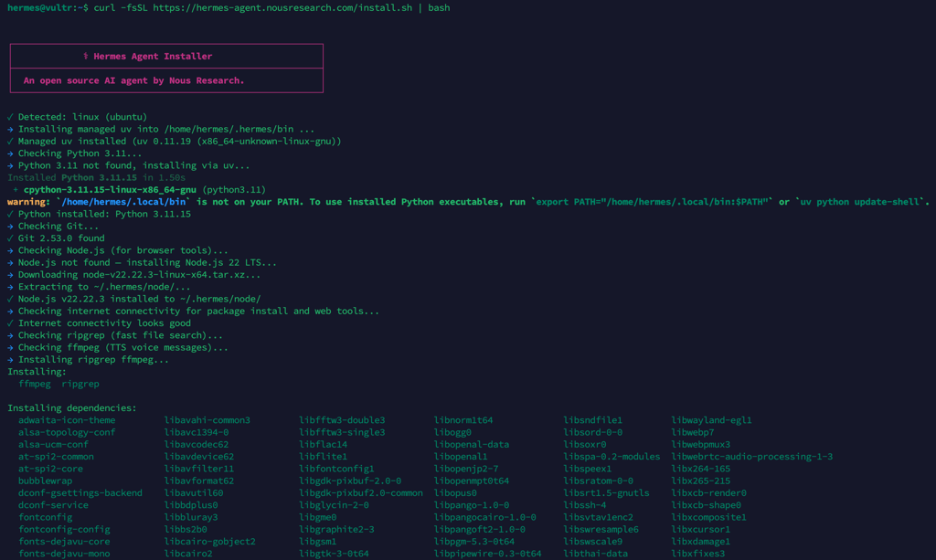Click the package name 'fonts-dejavu-core'
The height and width of the screenshot is (560, 936).
point(64,542)
